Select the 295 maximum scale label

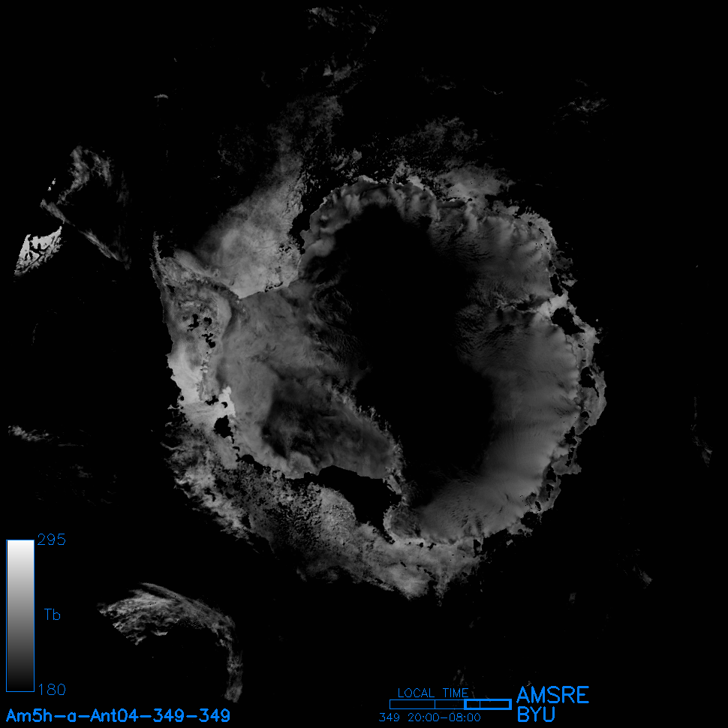(x=51, y=540)
